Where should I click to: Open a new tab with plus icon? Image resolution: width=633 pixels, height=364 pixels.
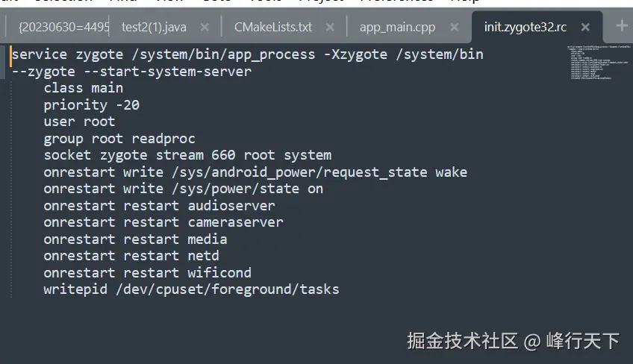tap(621, 26)
